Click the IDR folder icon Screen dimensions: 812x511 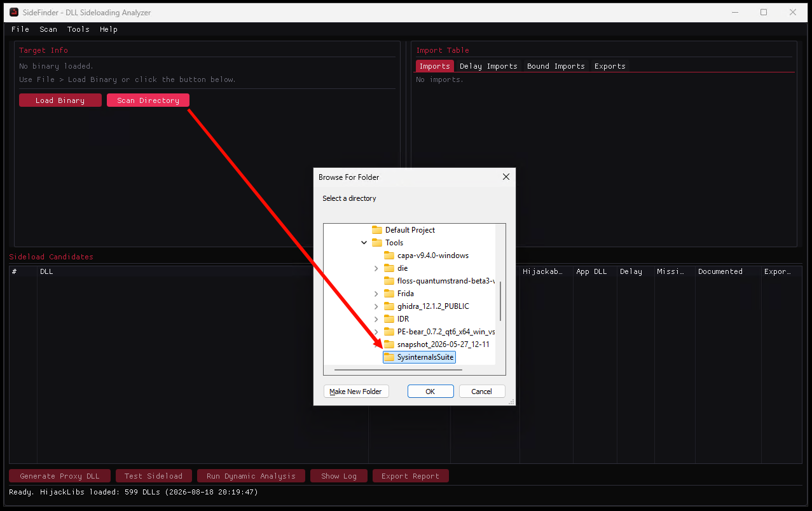389,319
